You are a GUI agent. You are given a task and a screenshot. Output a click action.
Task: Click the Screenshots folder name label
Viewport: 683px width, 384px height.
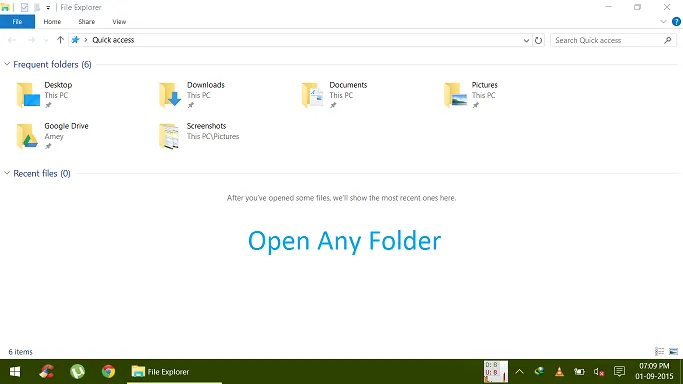pyautogui.click(x=206, y=126)
